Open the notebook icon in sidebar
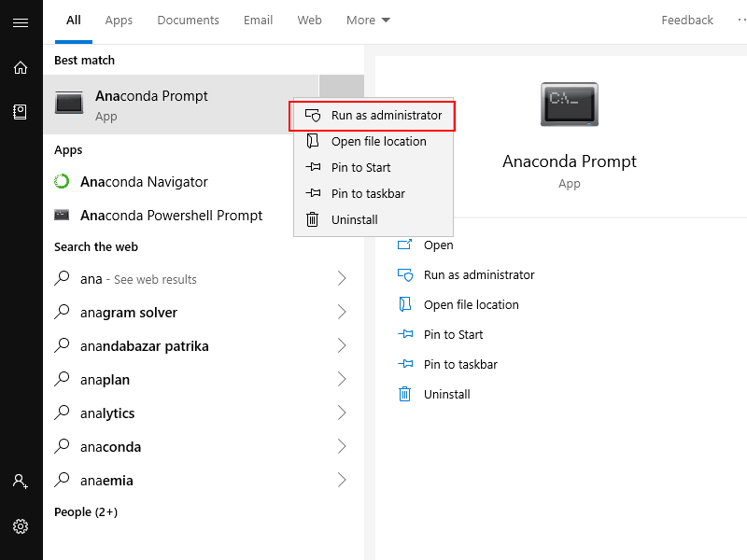 tap(20, 112)
